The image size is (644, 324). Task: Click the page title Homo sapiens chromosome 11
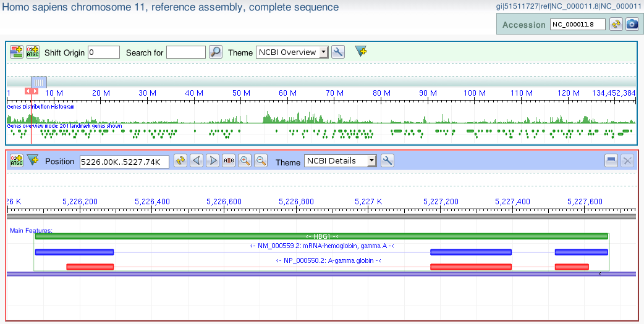point(171,7)
